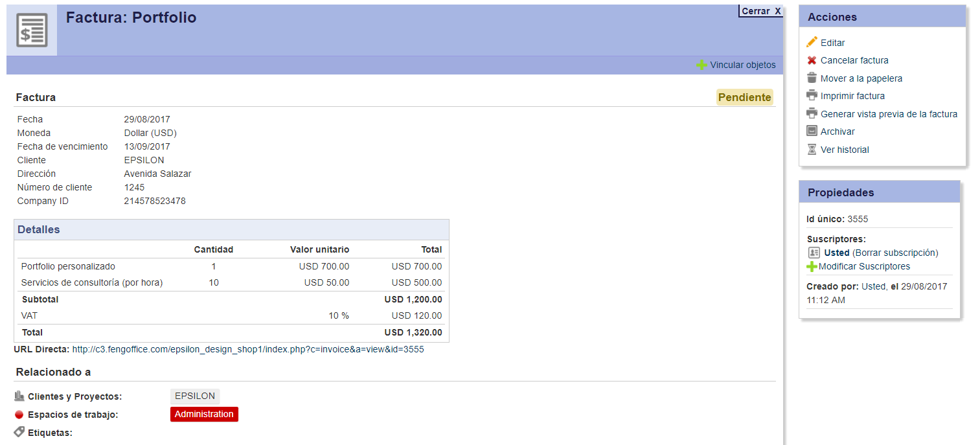The width and height of the screenshot is (980, 445).
Task: Click the hourglass history icon
Action: pos(812,149)
